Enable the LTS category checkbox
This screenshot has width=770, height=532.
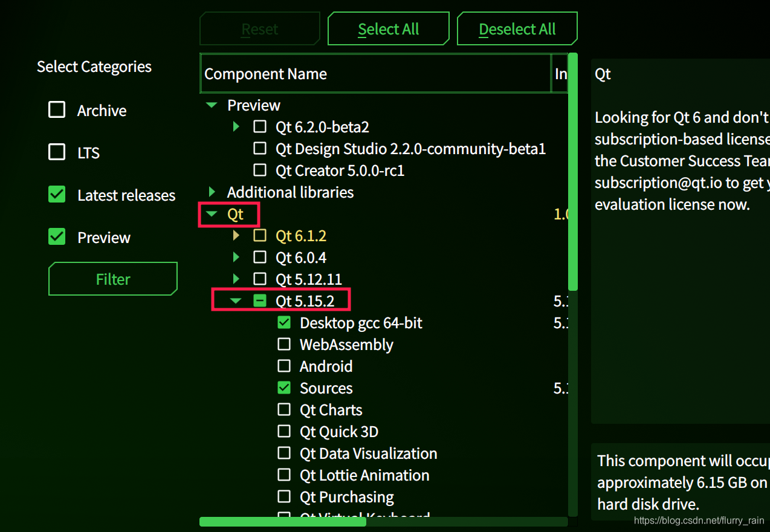point(57,152)
